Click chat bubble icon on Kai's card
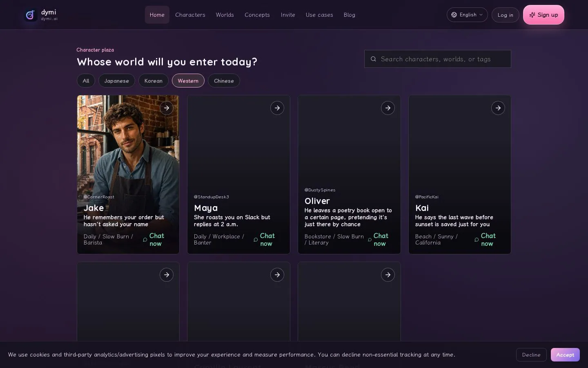Screen dimensions: 588x368 (x=477, y=240)
